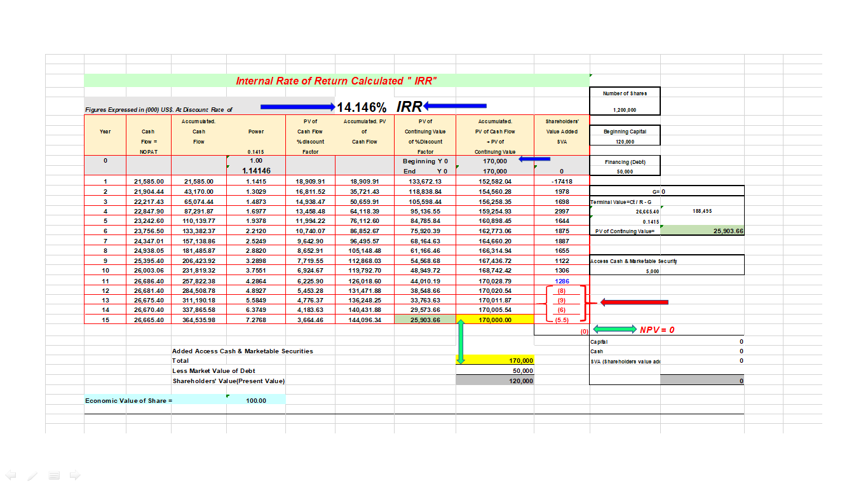Click the 'Number of Shares' header cell

[625, 93]
